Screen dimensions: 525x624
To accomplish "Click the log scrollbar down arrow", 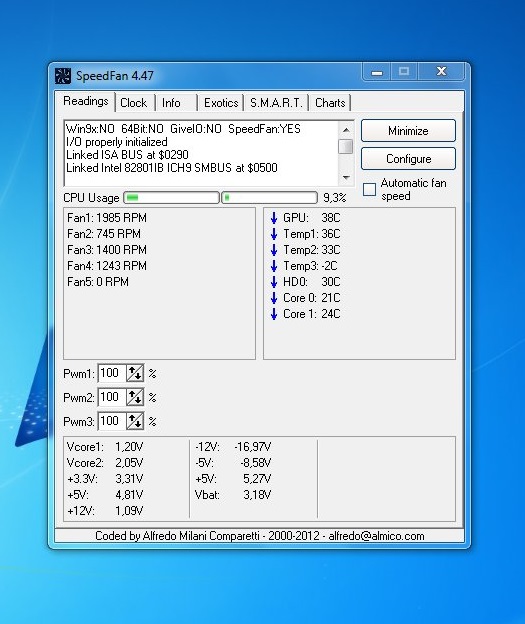I will click(x=346, y=177).
